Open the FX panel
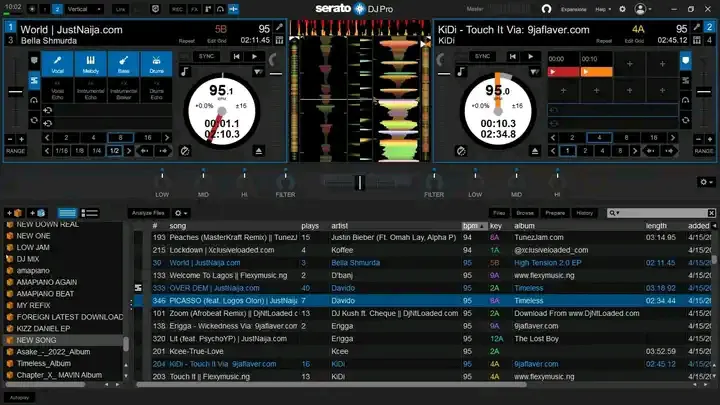 coord(195,9)
